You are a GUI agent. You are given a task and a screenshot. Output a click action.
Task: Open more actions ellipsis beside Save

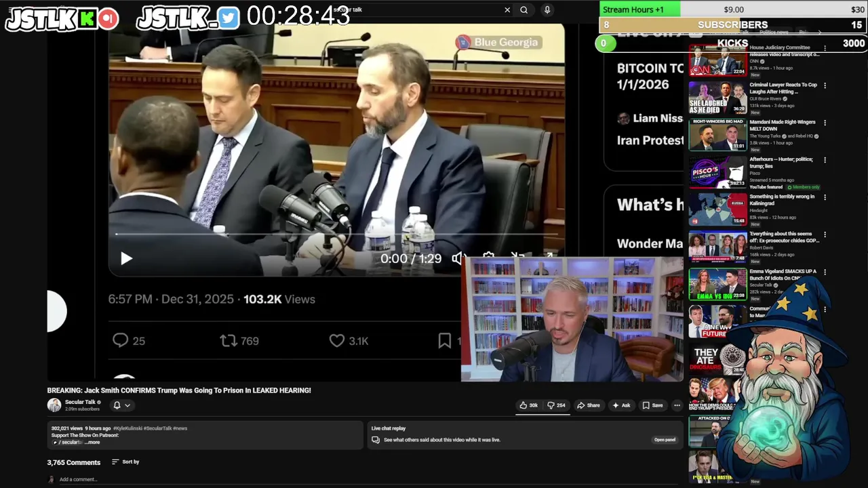[x=677, y=405]
